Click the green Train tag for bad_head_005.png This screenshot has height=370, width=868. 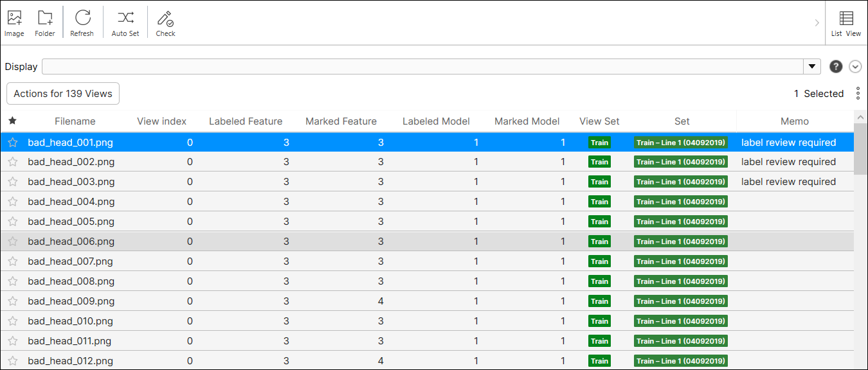599,222
